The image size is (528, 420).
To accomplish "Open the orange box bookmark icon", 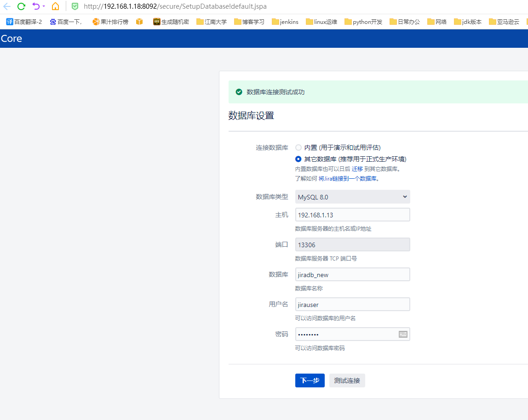I will (x=139, y=22).
